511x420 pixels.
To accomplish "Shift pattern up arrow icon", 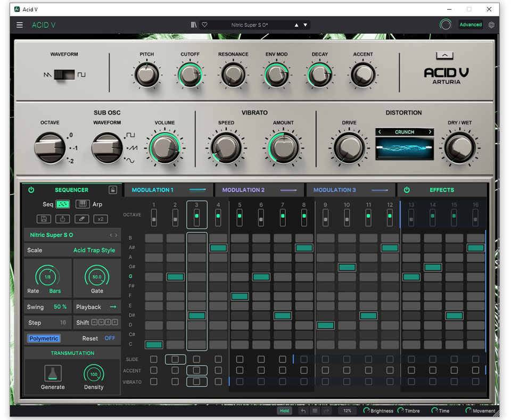I will pos(94,322).
